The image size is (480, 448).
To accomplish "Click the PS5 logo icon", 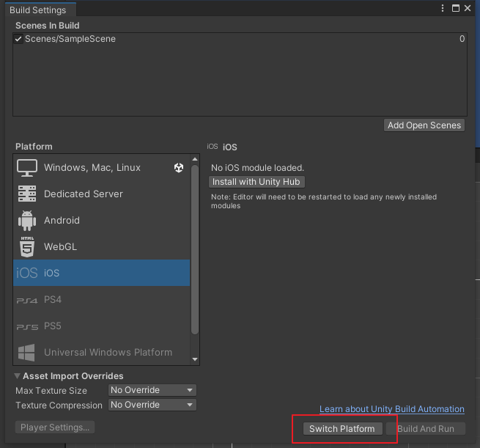I will pyautogui.click(x=27, y=327).
